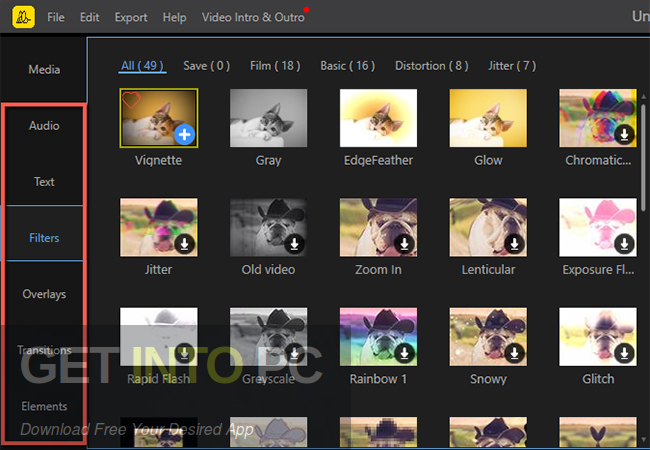Image resolution: width=650 pixels, height=450 pixels.
Task: Add the Vignette filter with the plus icon
Action: (x=184, y=135)
